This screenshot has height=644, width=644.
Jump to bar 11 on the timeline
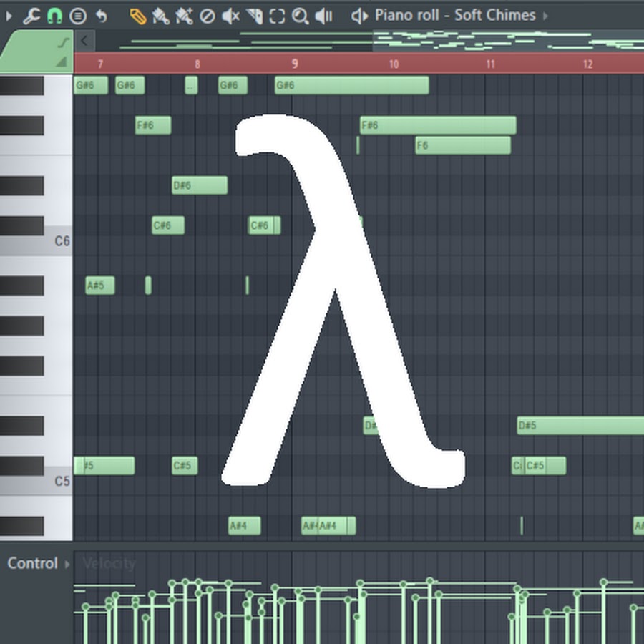(x=490, y=64)
